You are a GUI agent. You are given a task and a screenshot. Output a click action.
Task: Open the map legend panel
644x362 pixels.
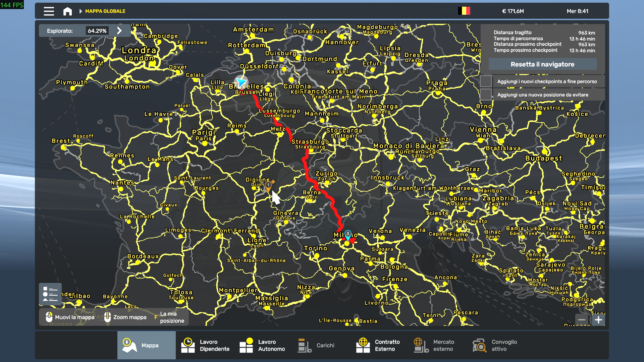50,294
